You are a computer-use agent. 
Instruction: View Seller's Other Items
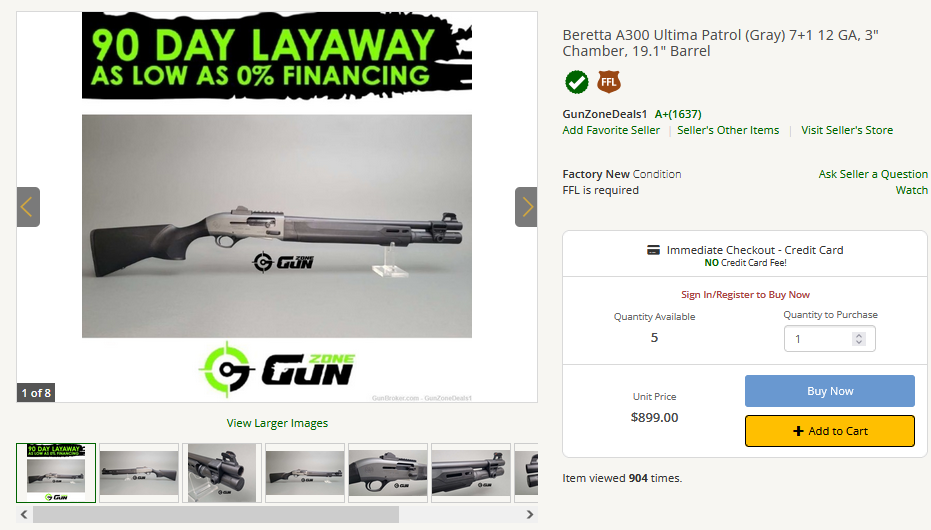pos(728,130)
